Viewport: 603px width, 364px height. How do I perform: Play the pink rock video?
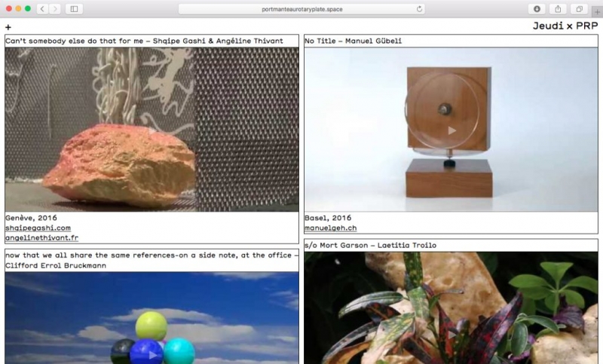tap(152, 130)
